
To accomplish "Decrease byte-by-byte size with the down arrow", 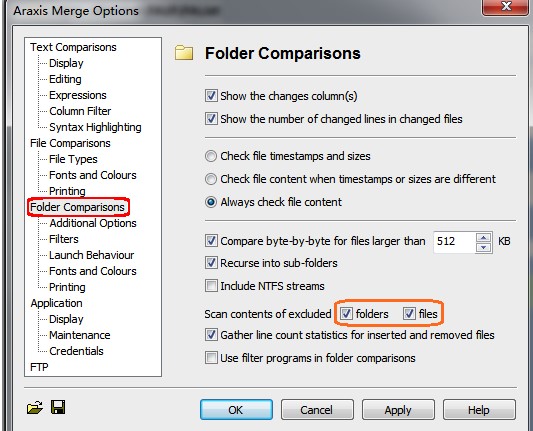I will pyautogui.click(x=483, y=247).
